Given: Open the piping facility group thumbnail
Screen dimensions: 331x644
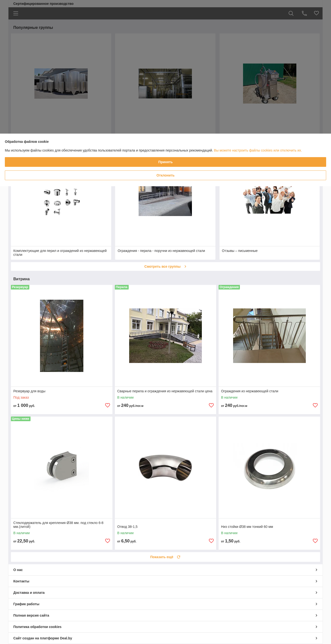Looking at the screenshot, I should [165, 83].
